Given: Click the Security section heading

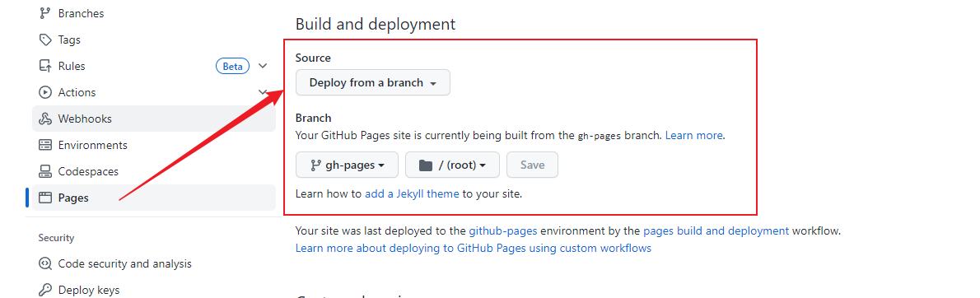Looking at the screenshot, I should click(56, 238).
